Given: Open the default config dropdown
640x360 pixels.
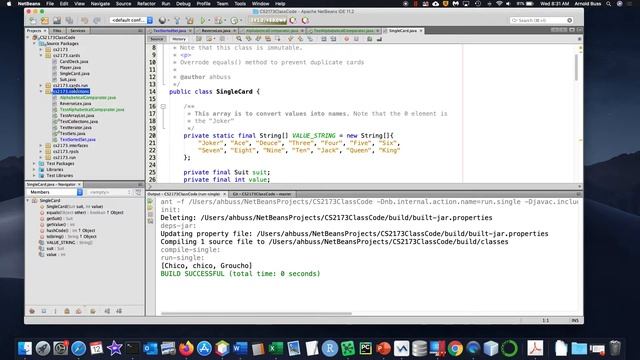Looking at the screenshot, I should click(131, 20).
